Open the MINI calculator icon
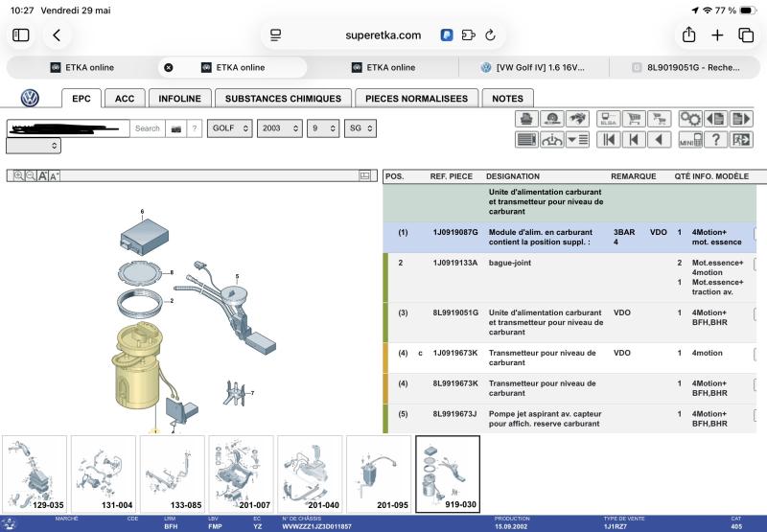Screen dimensions: 767x532 [690, 140]
